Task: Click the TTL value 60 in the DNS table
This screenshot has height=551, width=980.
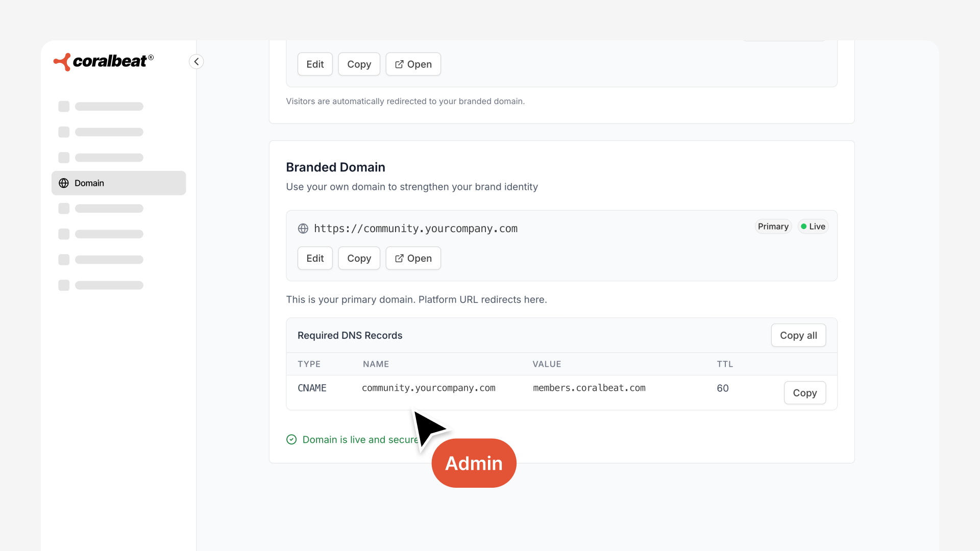Action: 722,388
